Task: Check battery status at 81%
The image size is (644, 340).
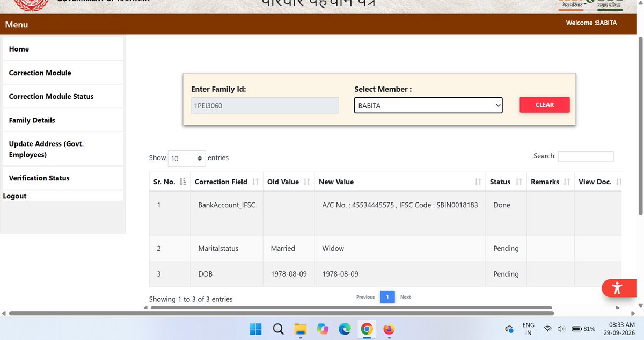Action: (x=583, y=329)
